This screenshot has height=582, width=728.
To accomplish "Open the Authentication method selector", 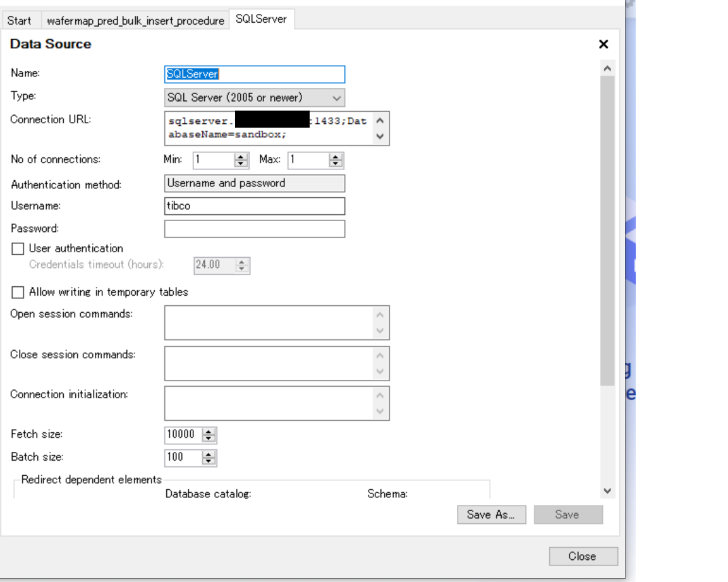I will click(255, 183).
